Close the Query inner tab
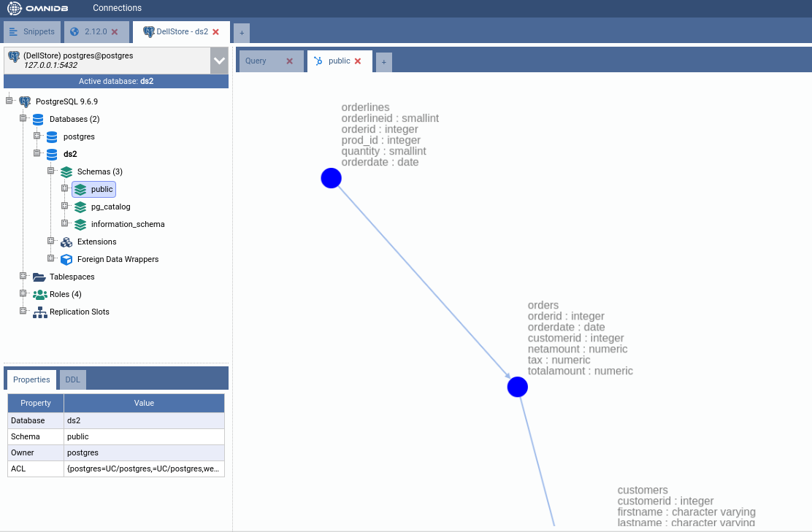Viewport: 812px width, 532px height. (x=290, y=61)
